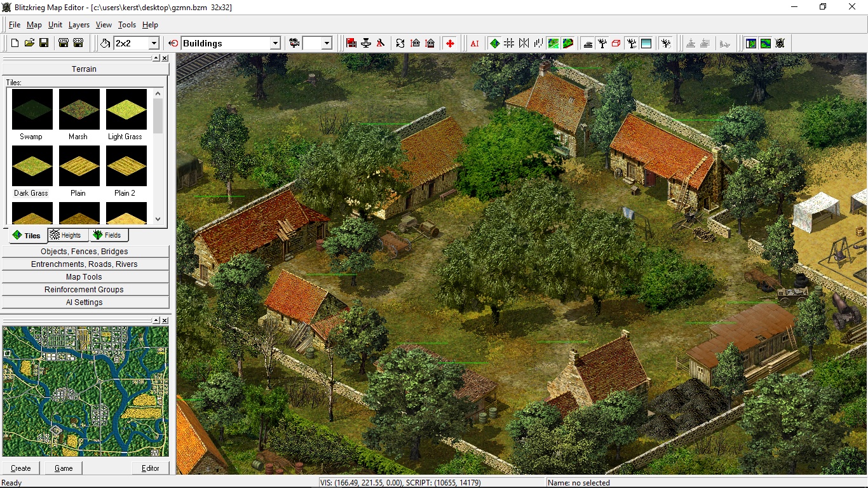The height and width of the screenshot is (488, 868).
Task: Click the red wireframe box icon
Action: click(616, 43)
